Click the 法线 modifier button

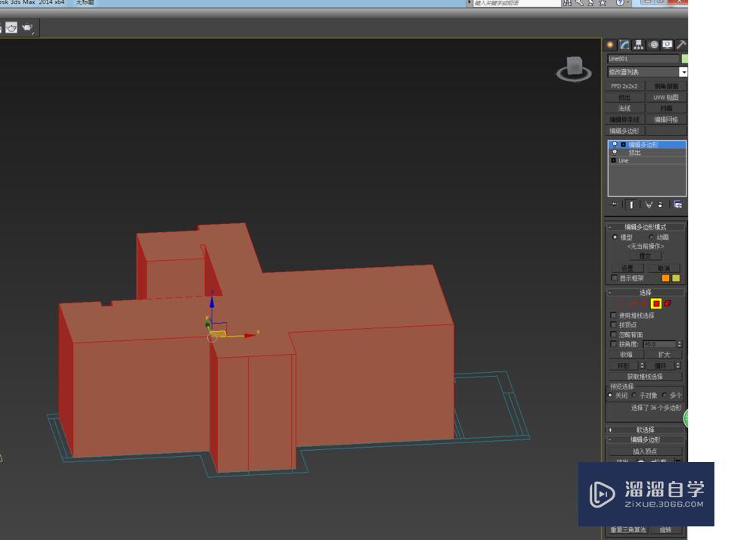[x=624, y=108]
